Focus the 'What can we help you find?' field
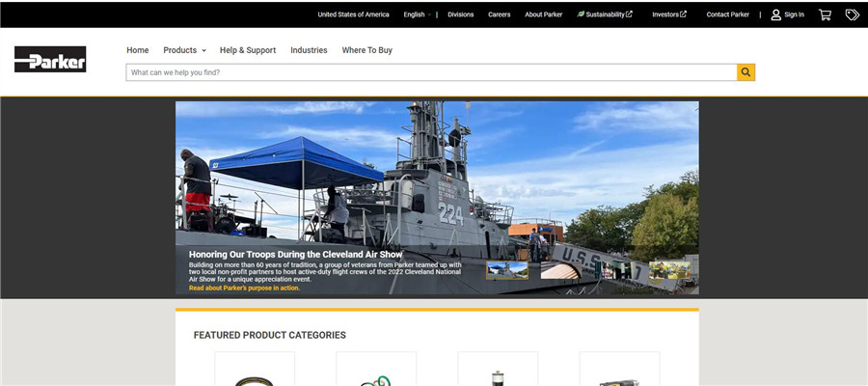 431,72
